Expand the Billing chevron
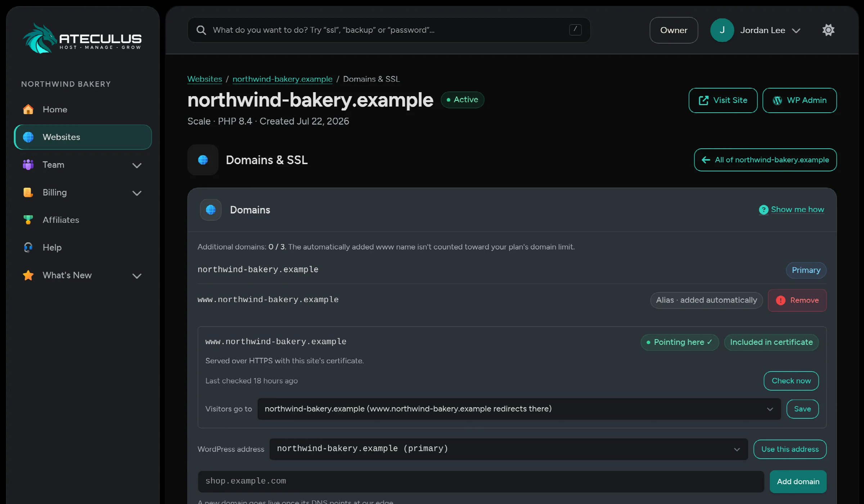The width and height of the screenshot is (864, 504). [x=137, y=193]
